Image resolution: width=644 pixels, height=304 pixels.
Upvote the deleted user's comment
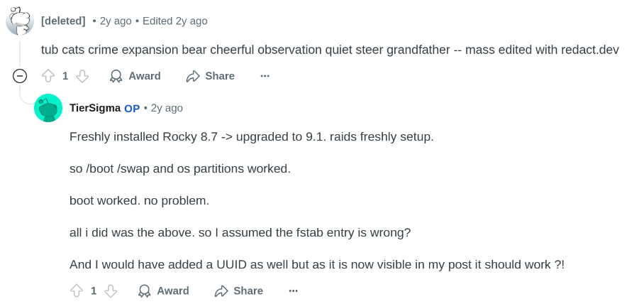click(x=48, y=76)
